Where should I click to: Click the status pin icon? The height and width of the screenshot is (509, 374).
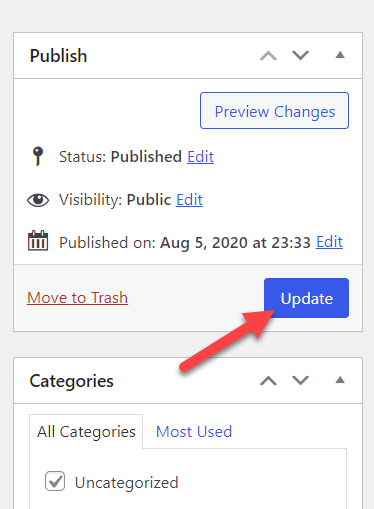click(x=38, y=156)
